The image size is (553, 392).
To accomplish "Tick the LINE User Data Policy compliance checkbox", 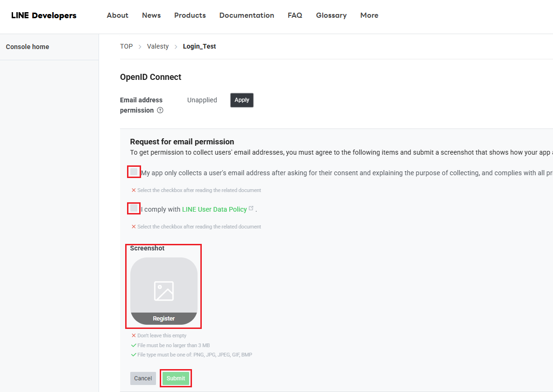I will click(x=134, y=208).
